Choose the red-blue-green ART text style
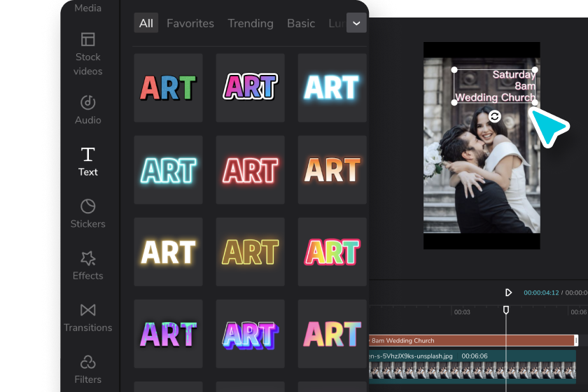This screenshot has width=588, height=392. [169, 87]
